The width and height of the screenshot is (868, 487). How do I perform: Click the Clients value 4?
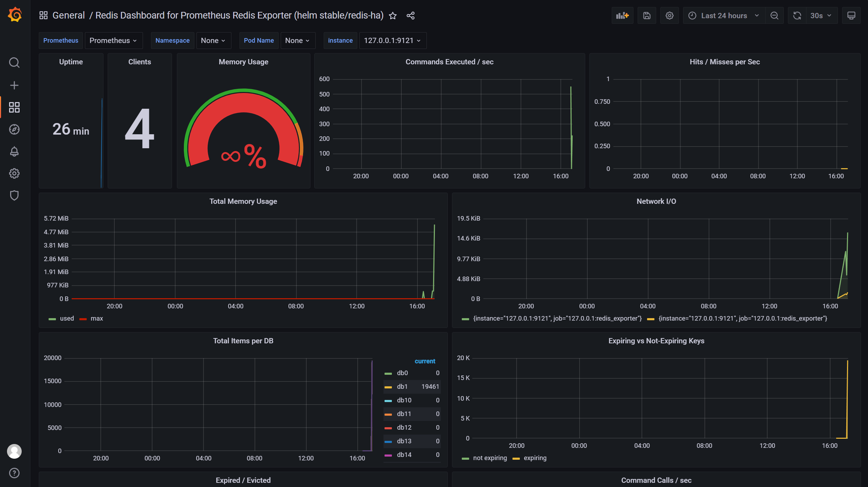tap(139, 129)
